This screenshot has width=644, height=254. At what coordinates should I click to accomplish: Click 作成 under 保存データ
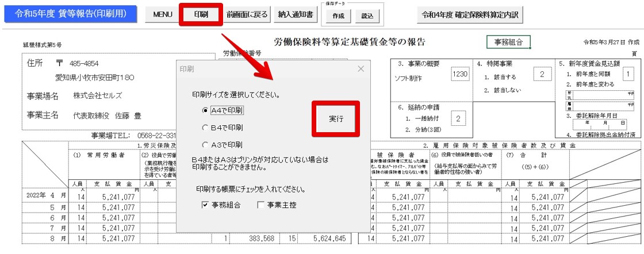click(x=339, y=16)
